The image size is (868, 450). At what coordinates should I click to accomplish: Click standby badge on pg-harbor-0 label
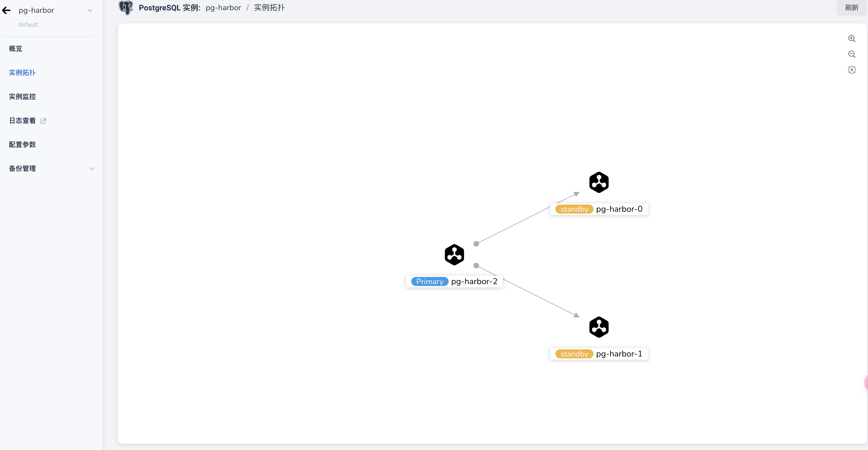[574, 209]
